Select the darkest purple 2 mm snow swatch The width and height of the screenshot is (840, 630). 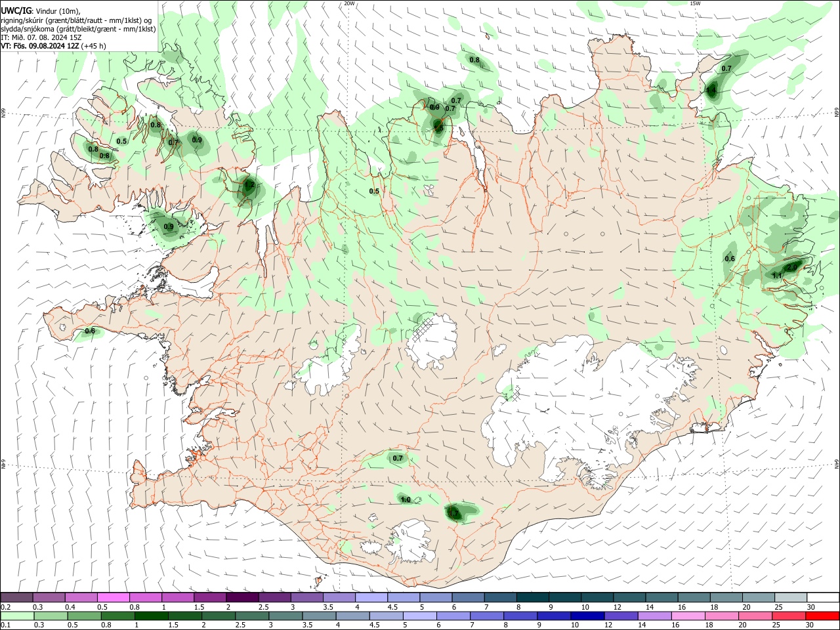(x=243, y=598)
